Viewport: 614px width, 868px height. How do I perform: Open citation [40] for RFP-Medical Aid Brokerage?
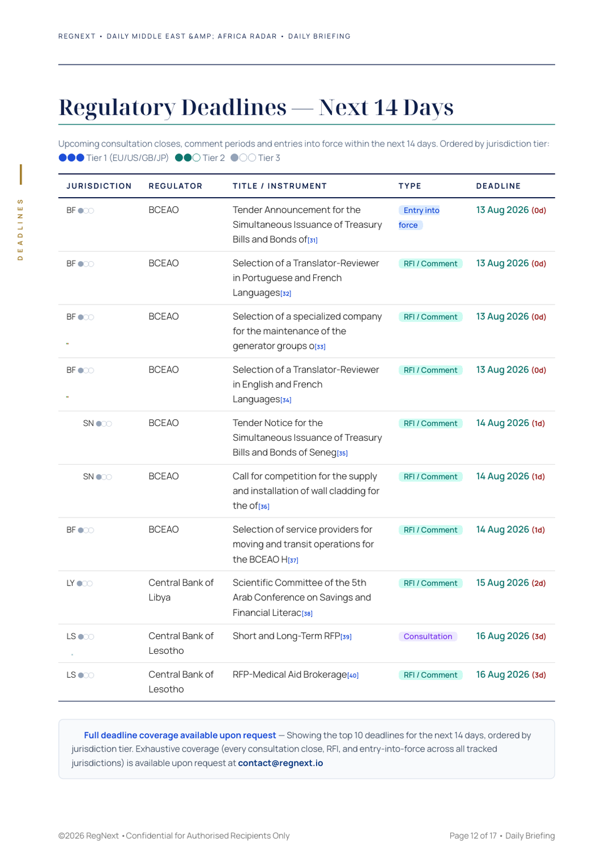pyautogui.click(x=353, y=675)
